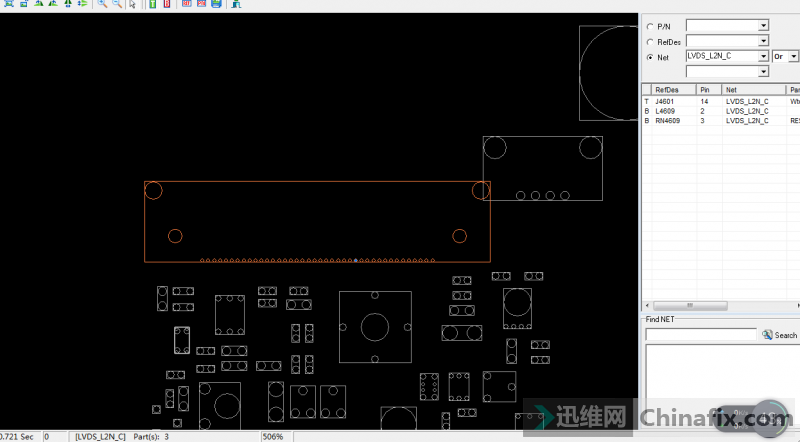Screen dimensions: 800x442
Task: Click the fit-board-to-window toolbar icon
Action: [x=9, y=4]
